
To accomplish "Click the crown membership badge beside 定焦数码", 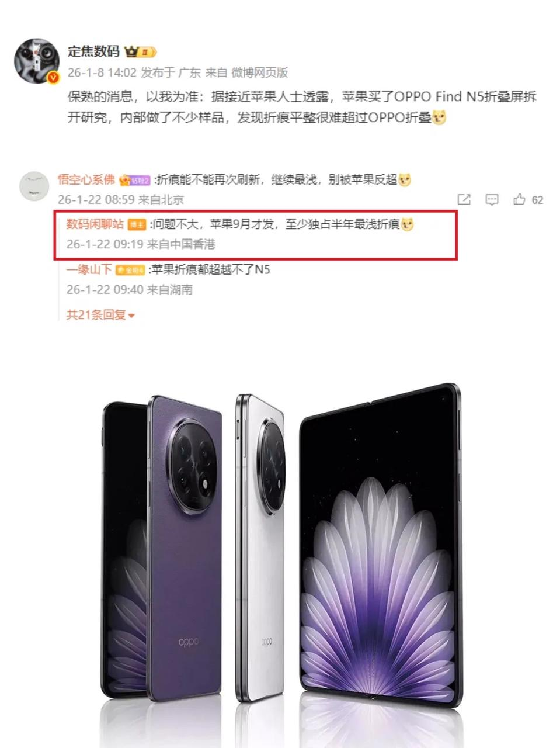I will [x=140, y=52].
